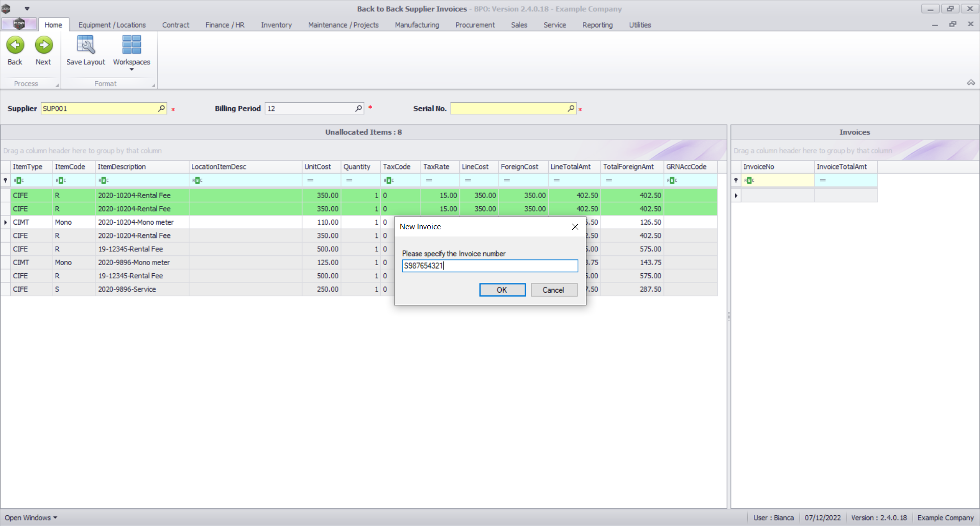Sort by the ItemType column header
This screenshot has height=526, width=980.
[31, 167]
